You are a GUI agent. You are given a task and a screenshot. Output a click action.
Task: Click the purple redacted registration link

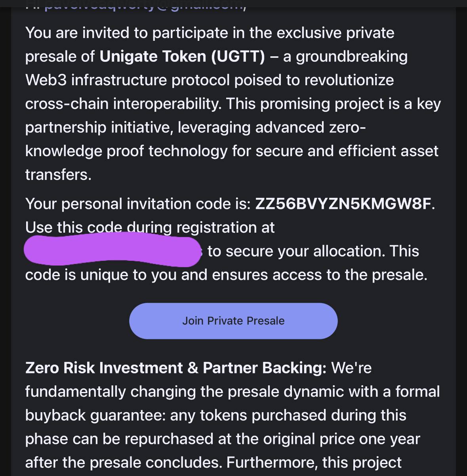coord(113,249)
